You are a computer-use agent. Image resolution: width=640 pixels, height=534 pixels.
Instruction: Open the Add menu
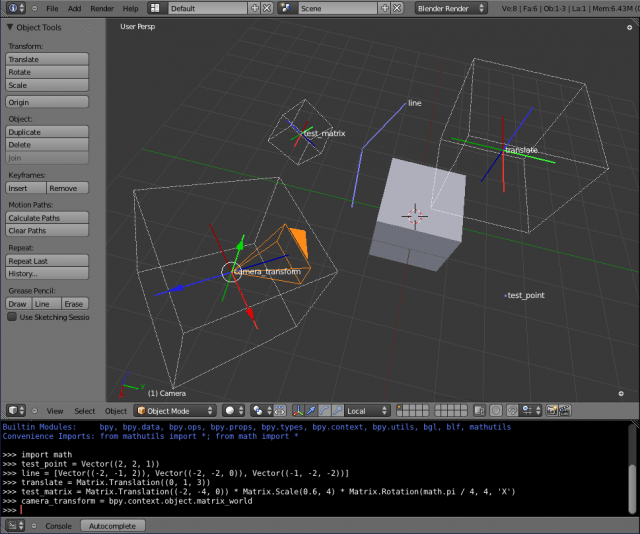(x=74, y=8)
